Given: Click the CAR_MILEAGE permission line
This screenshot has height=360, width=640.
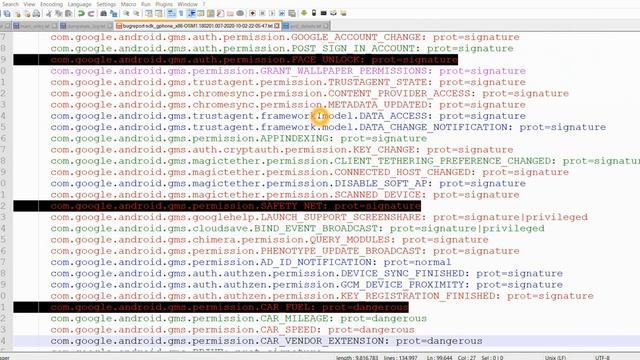Looking at the screenshot, I should (239, 318).
